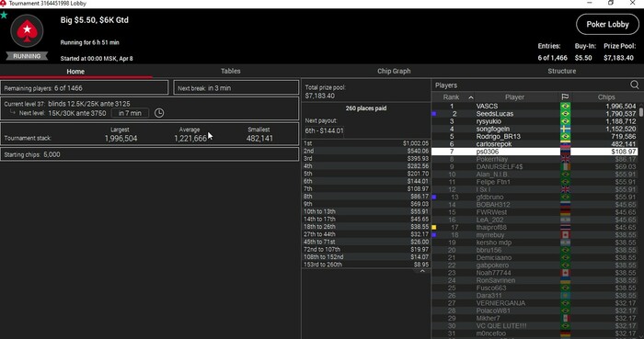Click the RUNNING status badge
Screen dimensions: 644x339
[x=27, y=56]
